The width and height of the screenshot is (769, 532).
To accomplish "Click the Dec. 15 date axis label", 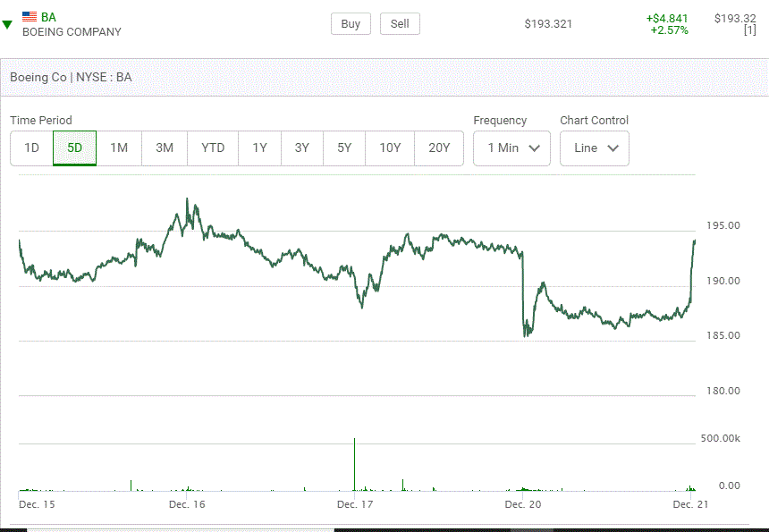I will 37,504.
